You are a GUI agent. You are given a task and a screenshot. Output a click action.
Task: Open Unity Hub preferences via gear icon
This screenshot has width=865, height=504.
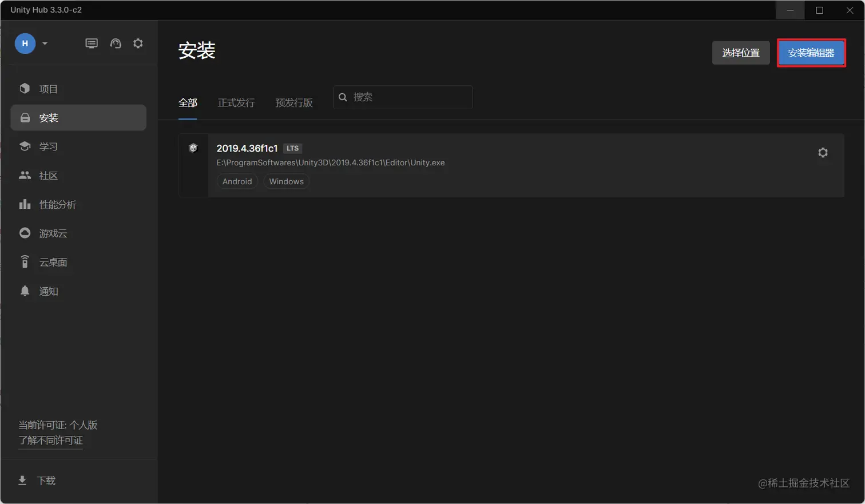[138, 43]
